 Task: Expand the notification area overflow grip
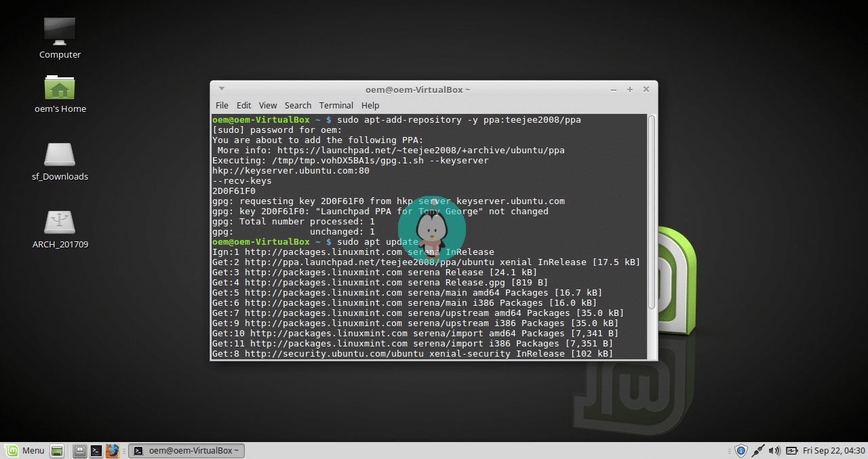[730, 450]
